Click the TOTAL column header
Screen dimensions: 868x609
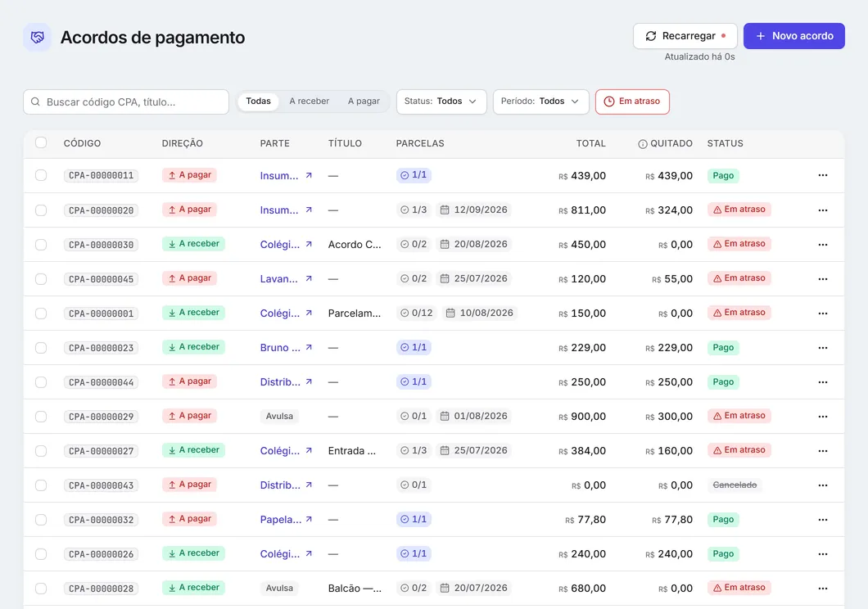point(590,143)
